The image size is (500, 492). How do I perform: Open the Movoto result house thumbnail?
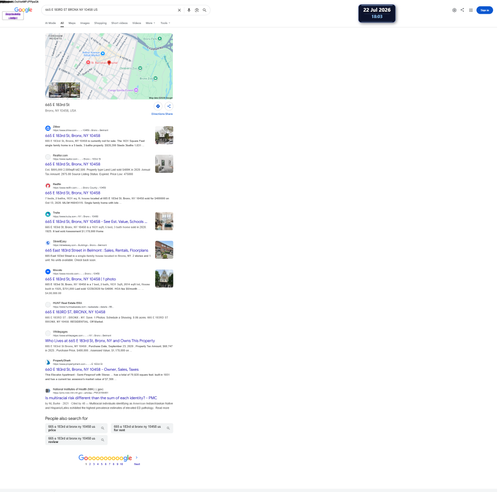tap(164, 278)
